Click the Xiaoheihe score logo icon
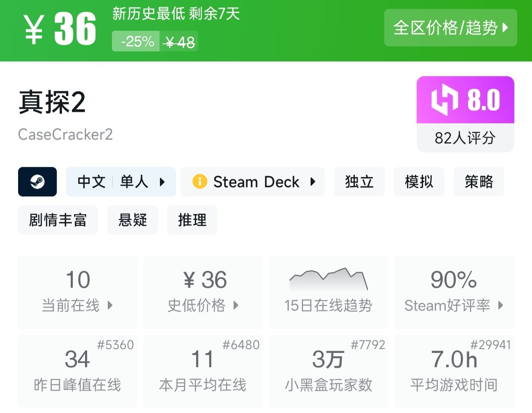This screenshot has width=532, height=413. tap(444, 100)
